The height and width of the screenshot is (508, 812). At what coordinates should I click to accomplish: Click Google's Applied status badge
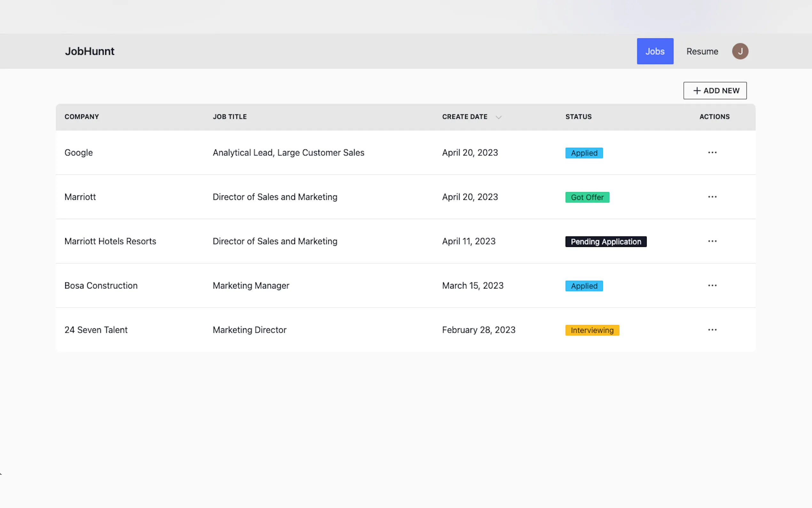pos(584,153)
